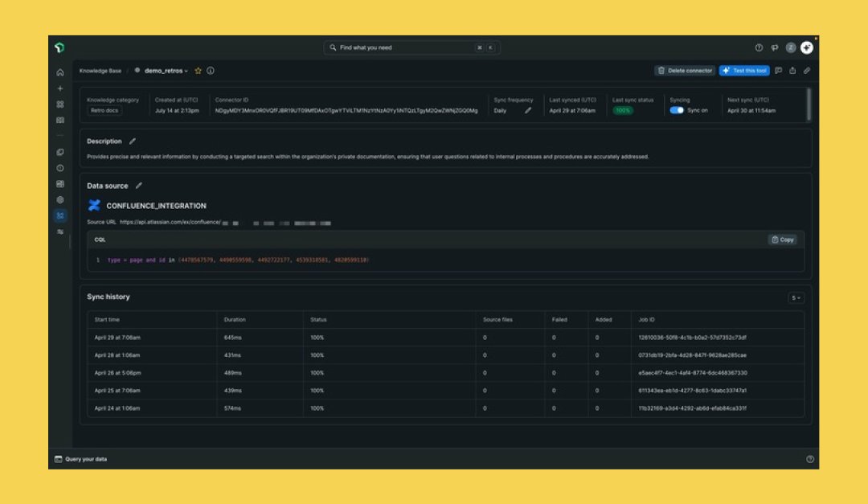Open the book-shaped sidebar icon
868x504 pixels.
pos(59,121)
